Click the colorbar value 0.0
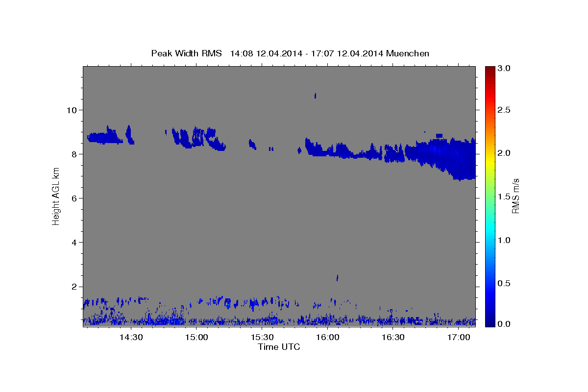The height and width of the screenshot is (392, 588). click(504, 324)
